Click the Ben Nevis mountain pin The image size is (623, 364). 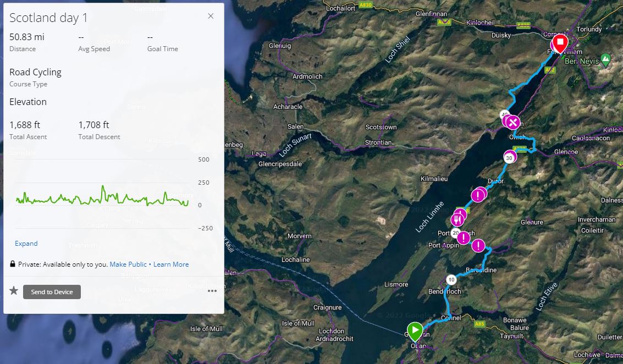605,59
